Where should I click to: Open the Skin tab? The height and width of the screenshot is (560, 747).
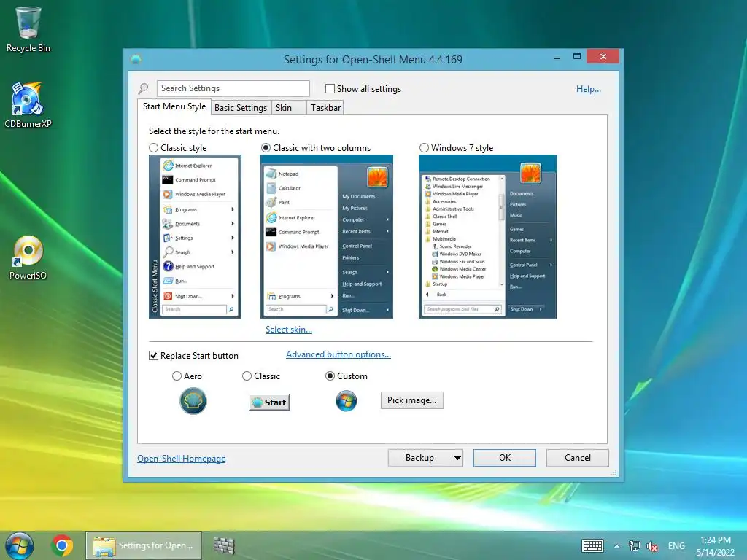click(289, 108)
